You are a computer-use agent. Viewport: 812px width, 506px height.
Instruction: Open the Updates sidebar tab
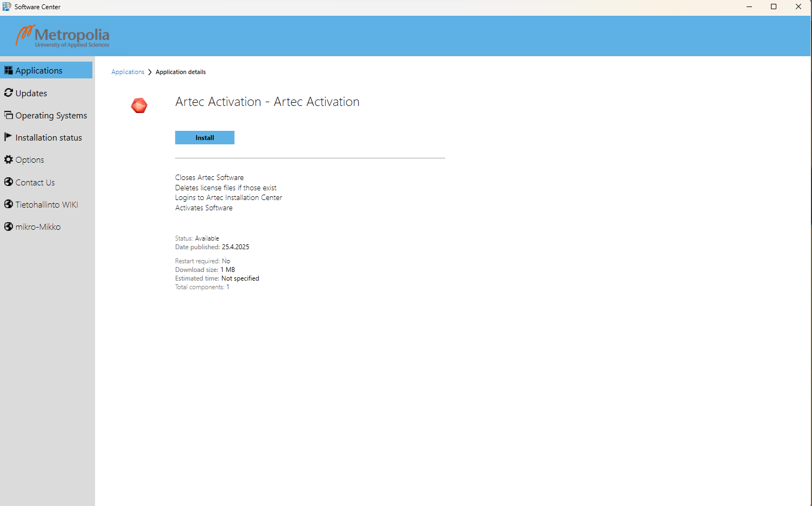pyautogui.click(x=46, y=93)
